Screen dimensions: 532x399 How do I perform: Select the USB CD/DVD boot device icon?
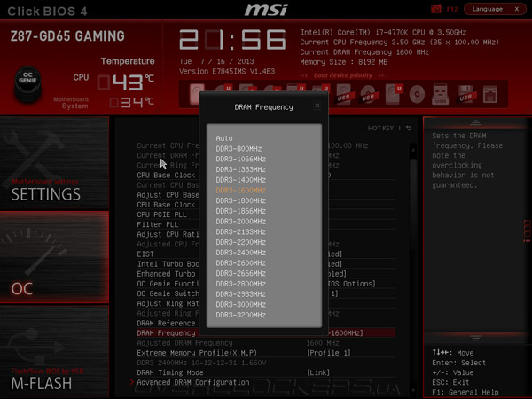click(369, 94)
